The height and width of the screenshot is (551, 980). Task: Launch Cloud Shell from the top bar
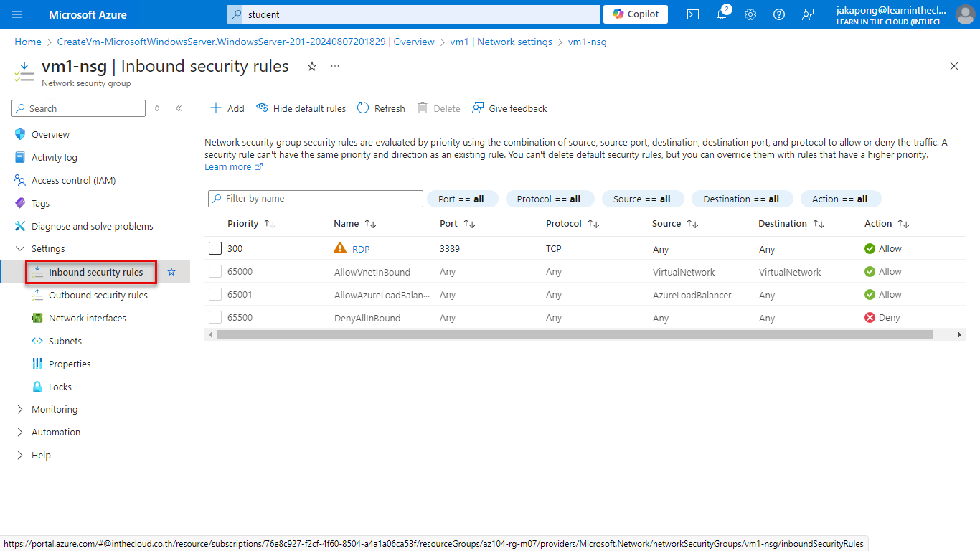coord(693,14)
